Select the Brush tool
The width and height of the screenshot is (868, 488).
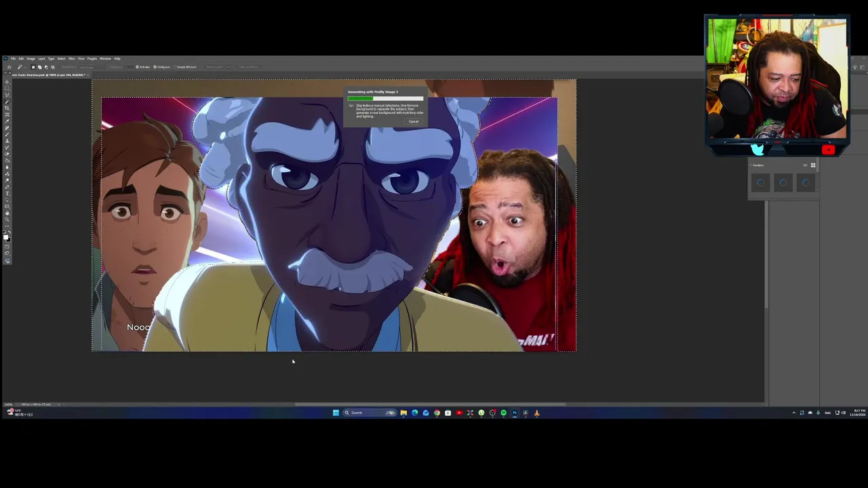[7, 134]
